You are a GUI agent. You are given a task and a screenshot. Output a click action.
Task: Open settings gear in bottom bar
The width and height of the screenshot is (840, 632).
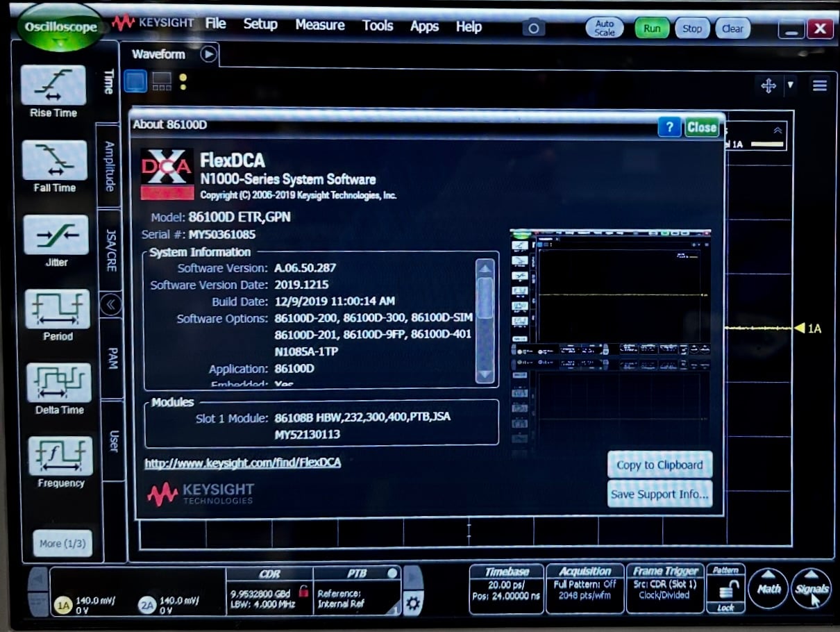click(413, 604)
